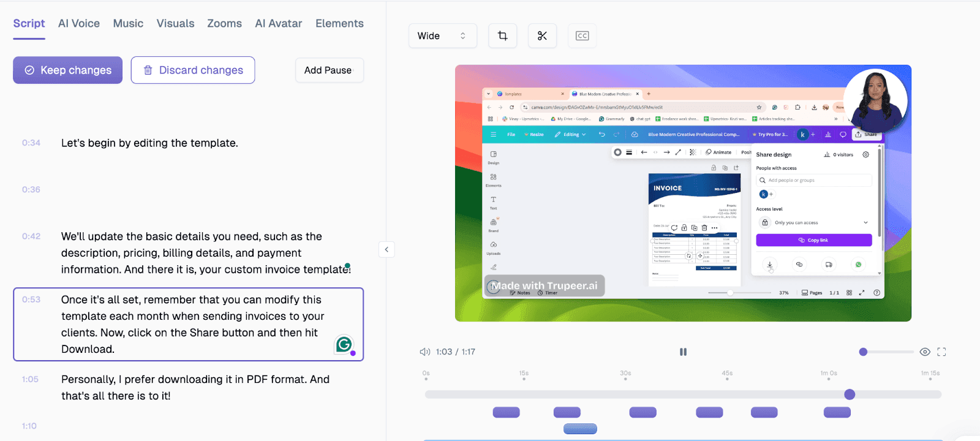Screen dimensions: 980x441
Task: Switch to the AI Avatar tab
Action: 279,23
